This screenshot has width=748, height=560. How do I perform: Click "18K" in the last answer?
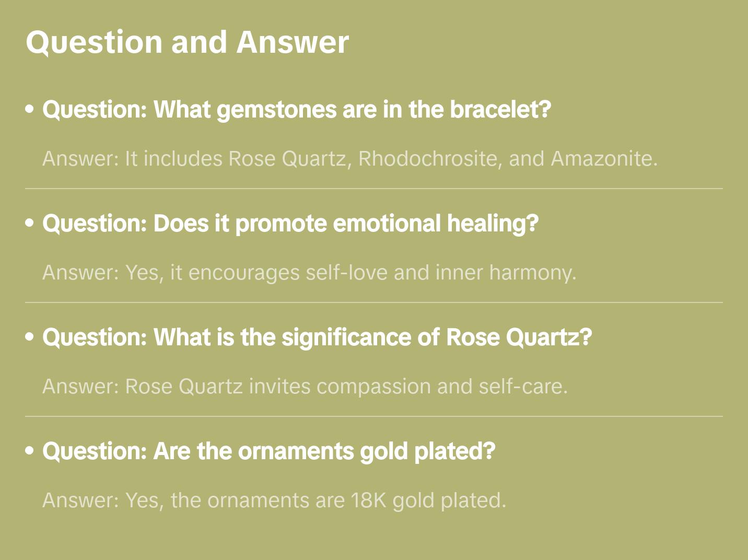coord(368,500)
